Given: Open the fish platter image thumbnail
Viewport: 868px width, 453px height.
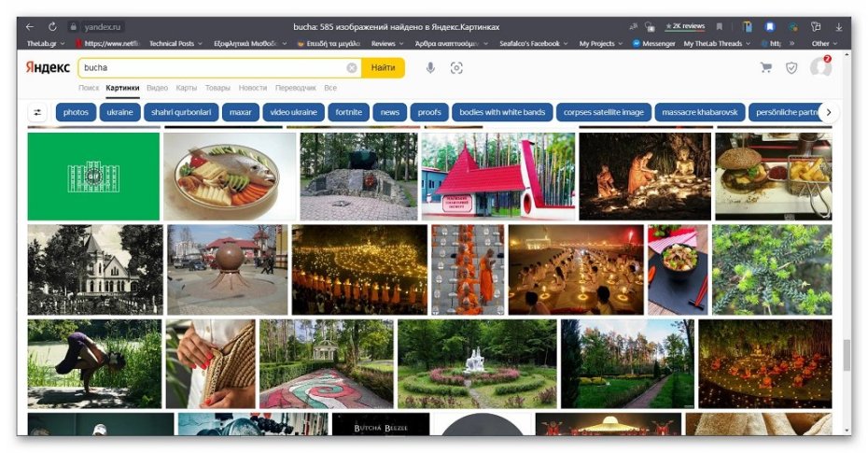Looking at the screenshot, I should (x=230, y=177).
